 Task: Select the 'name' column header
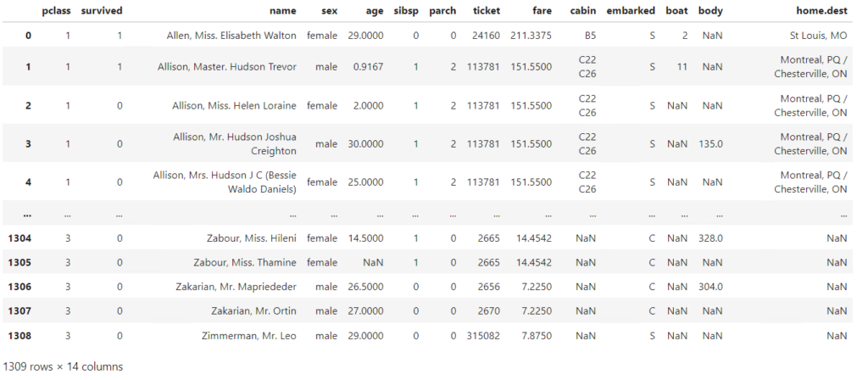[x=283, y=12]
